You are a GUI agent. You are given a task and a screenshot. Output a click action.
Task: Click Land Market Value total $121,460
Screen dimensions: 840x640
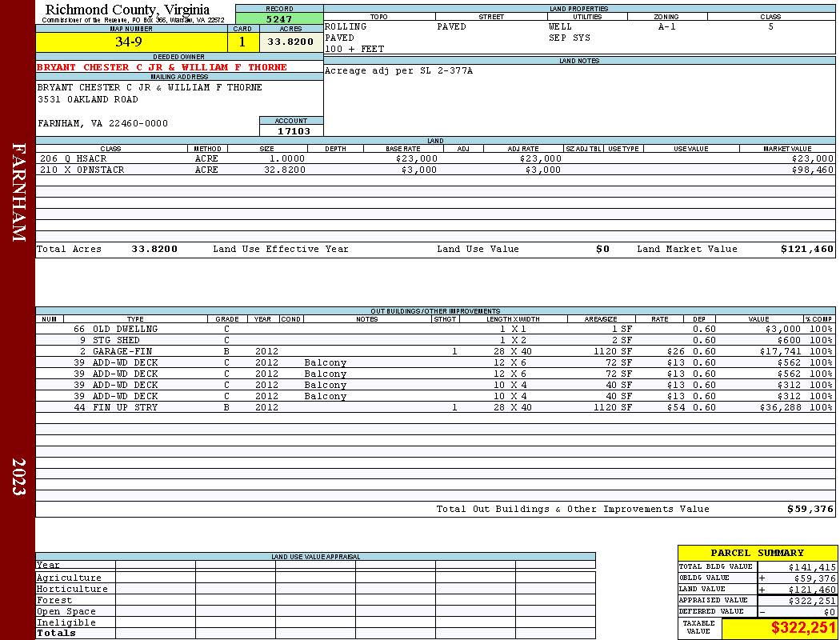tap(807, 249)
